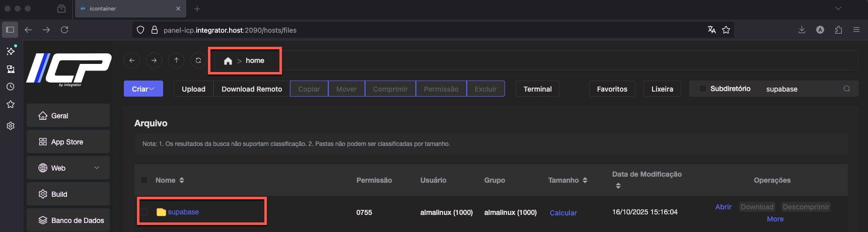Open the Criar dropdown
Screen dimensions: 868x232
(x=143, y=89)
